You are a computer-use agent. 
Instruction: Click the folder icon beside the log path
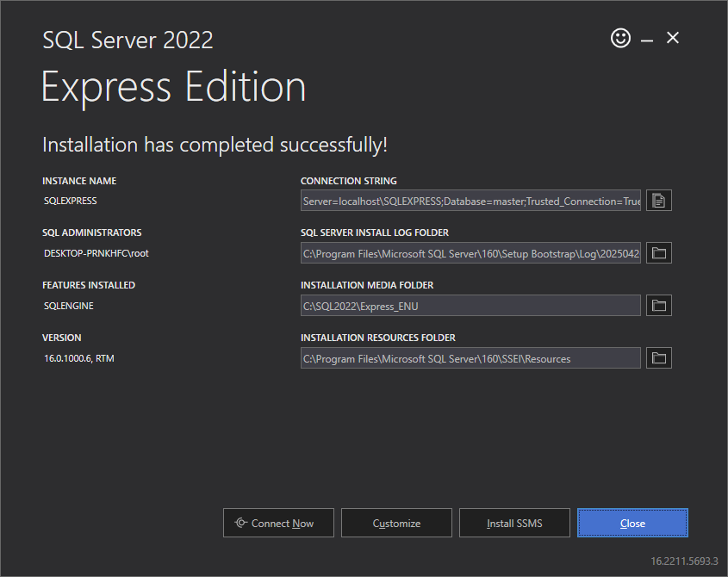point(658,252)
